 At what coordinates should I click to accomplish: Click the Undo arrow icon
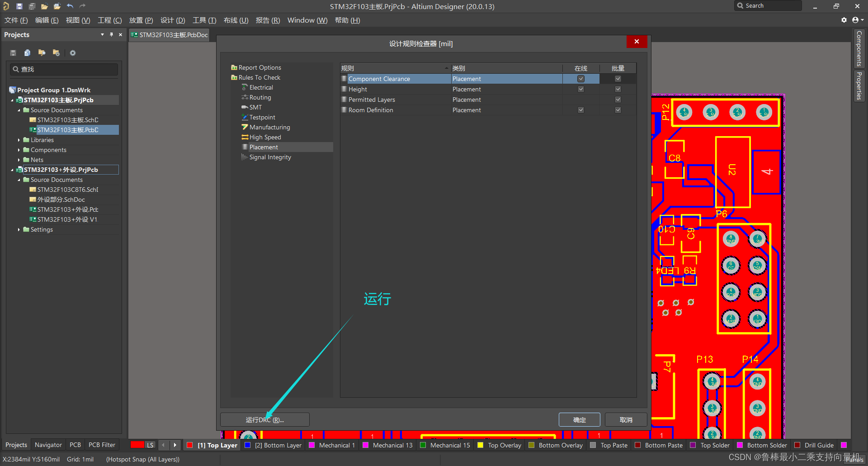70,6
